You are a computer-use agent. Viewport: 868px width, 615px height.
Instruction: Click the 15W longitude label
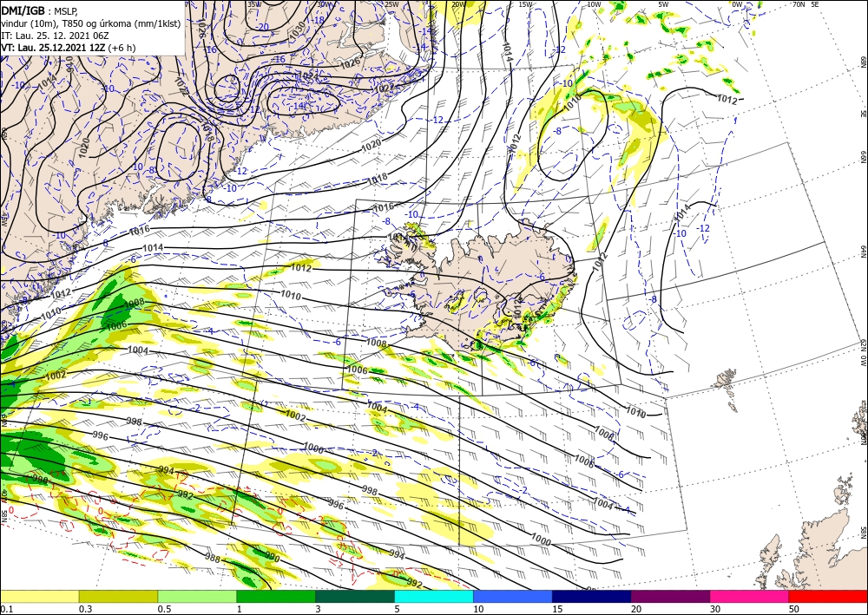pos(525,4)
